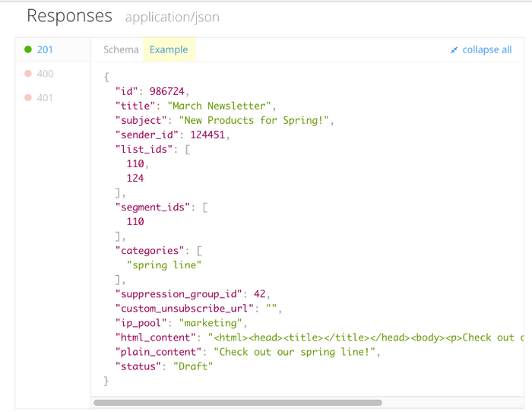Select the 201 response code
Image resolution: width=532 pixels, height=412 pixels.
45,49
